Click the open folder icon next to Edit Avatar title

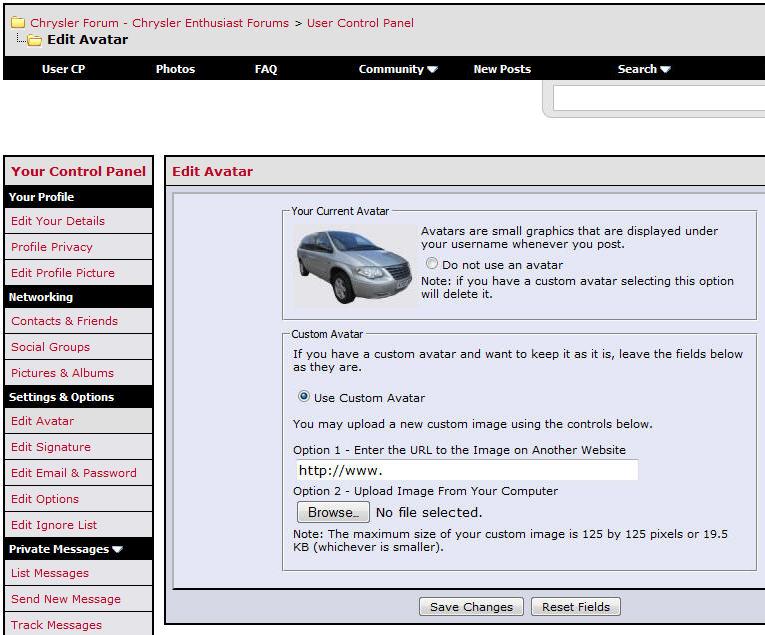[34, 41]
